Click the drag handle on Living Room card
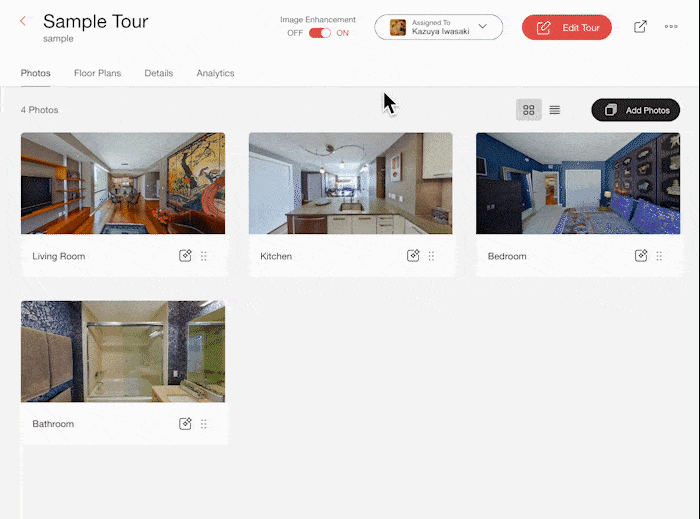This screenshot has height=519, width=700. click(x=204, y=256)
